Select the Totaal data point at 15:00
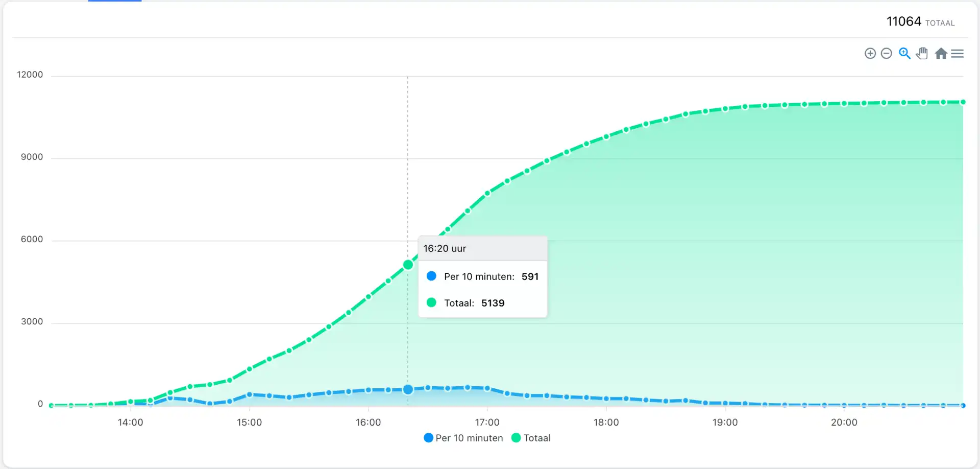 (x=250, y=368)
